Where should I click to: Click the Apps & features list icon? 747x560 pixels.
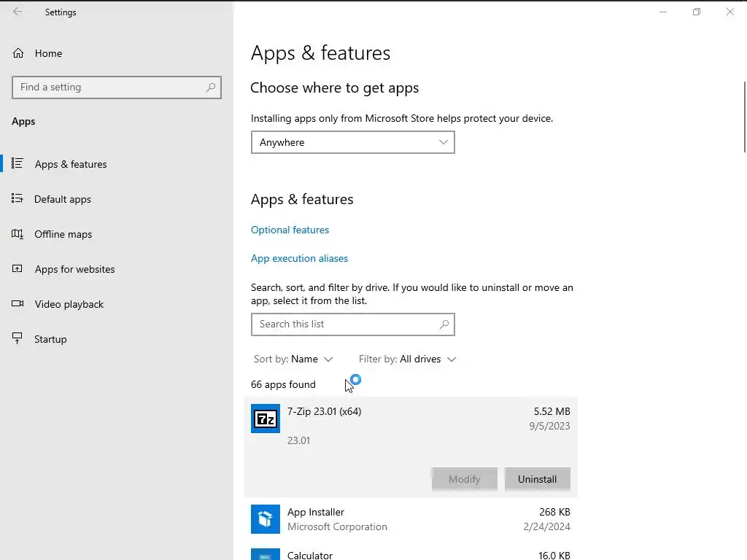(18, 164)
